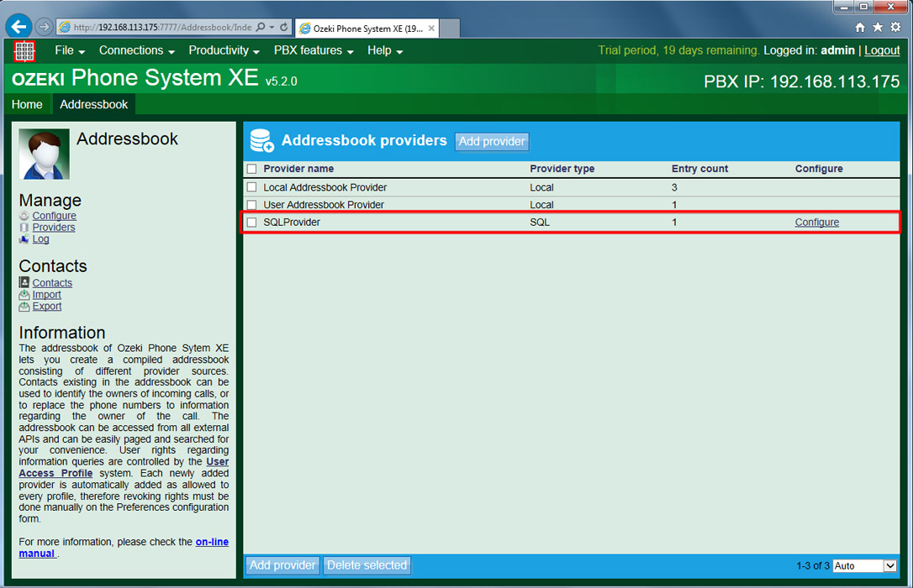Open the Import link
Image resolution: width=913 pixels, height=588 pixels.
(46, 294)
